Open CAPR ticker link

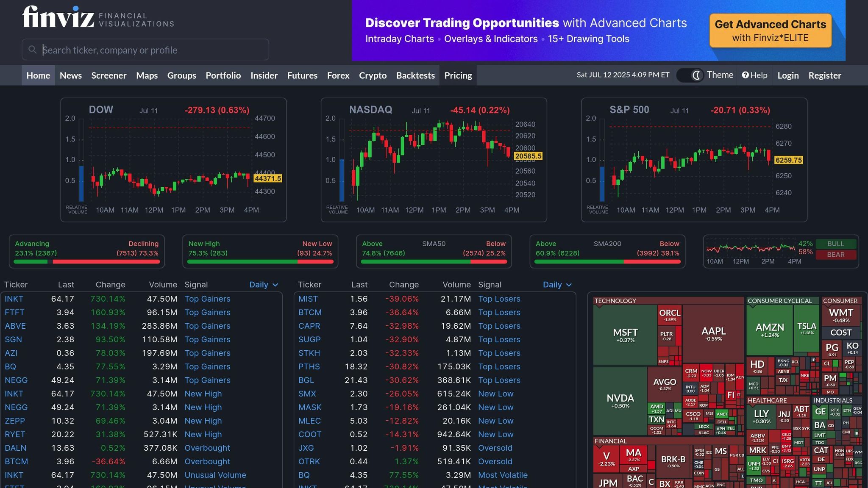click(x=309, y=326)
